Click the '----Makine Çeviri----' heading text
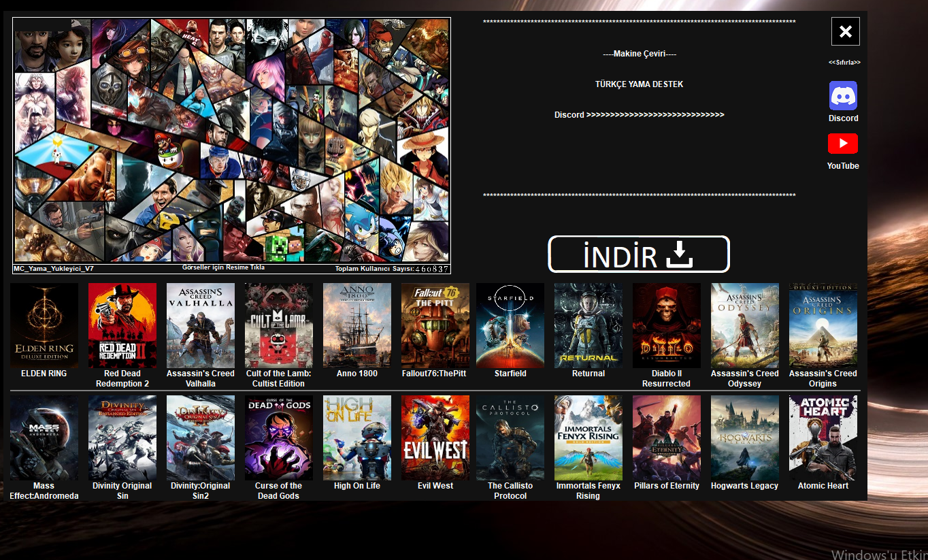928x560 pixels. coord(640,54)
